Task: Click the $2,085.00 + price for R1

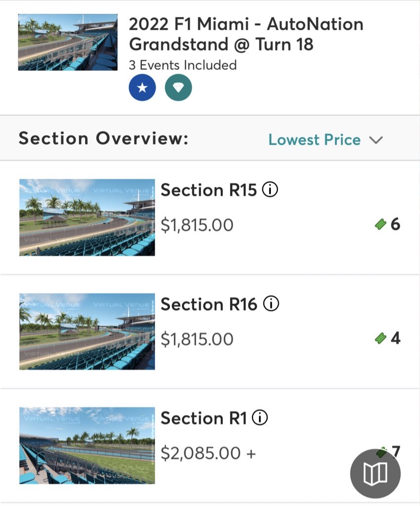Action: point(208,453)
